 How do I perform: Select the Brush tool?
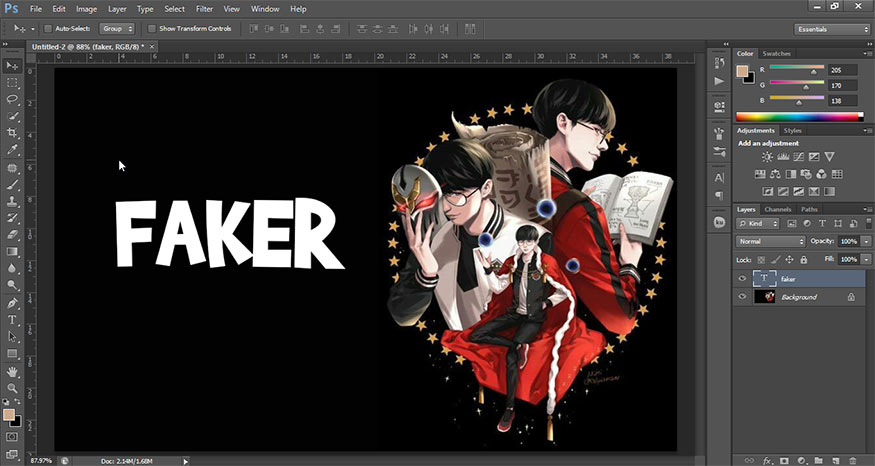click(x=12, y=185)
